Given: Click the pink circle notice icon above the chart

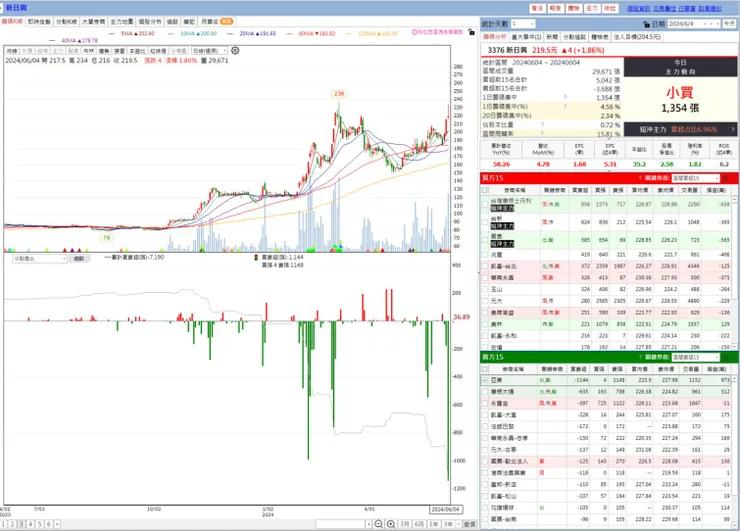Looking at the screenshot, I should (414, 32).
